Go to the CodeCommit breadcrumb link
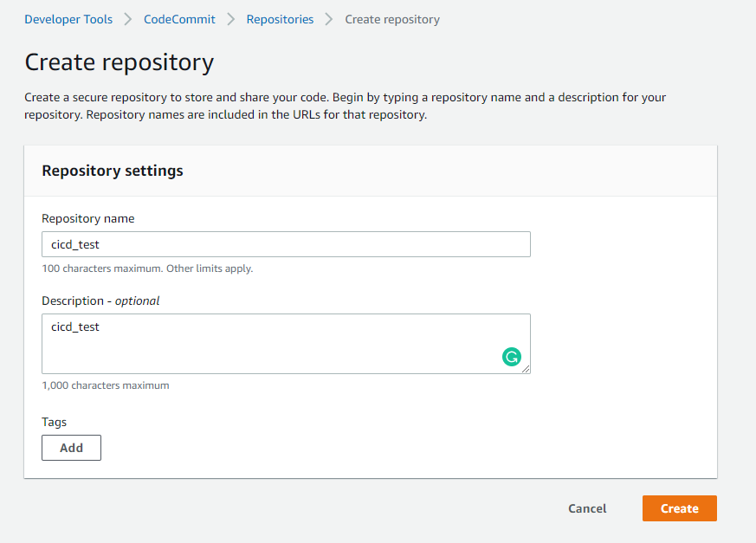756x543 pixels. coord(179,19)
